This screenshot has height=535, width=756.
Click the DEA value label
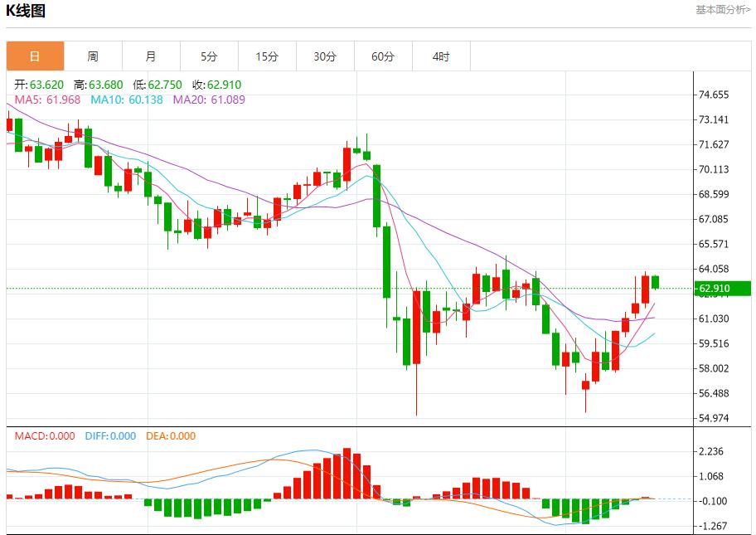(171, 436)
